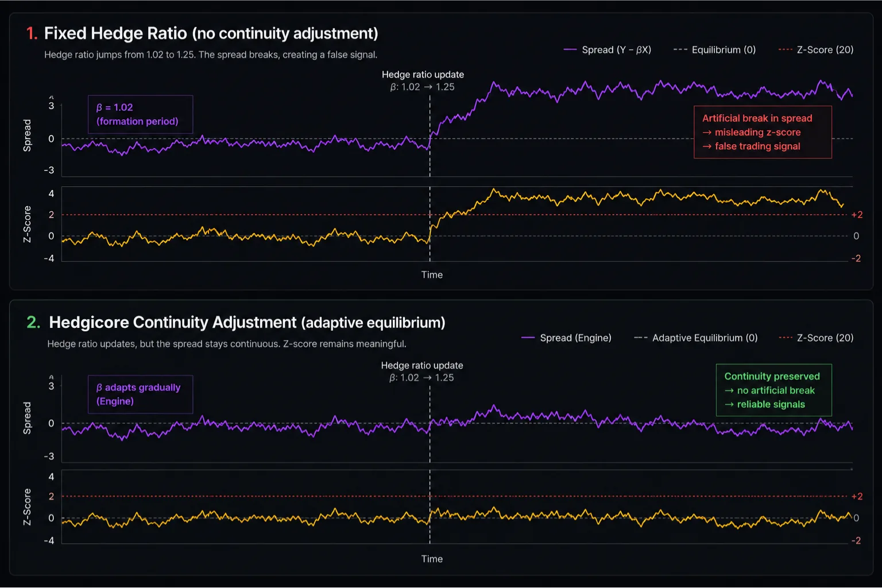Click 'Time' axis label under Fixed Hedge Ratio chart
Image resolution: width=882 pixels, height=588 pixels.
click(432, 275)
